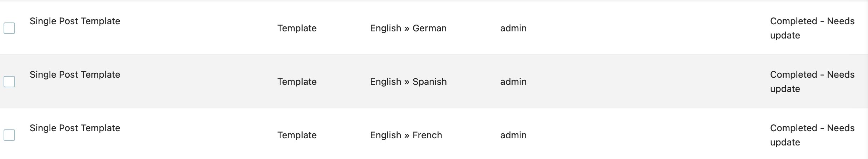Select the English » French language pair
The image size is (868, 159).
pos(406,135)
